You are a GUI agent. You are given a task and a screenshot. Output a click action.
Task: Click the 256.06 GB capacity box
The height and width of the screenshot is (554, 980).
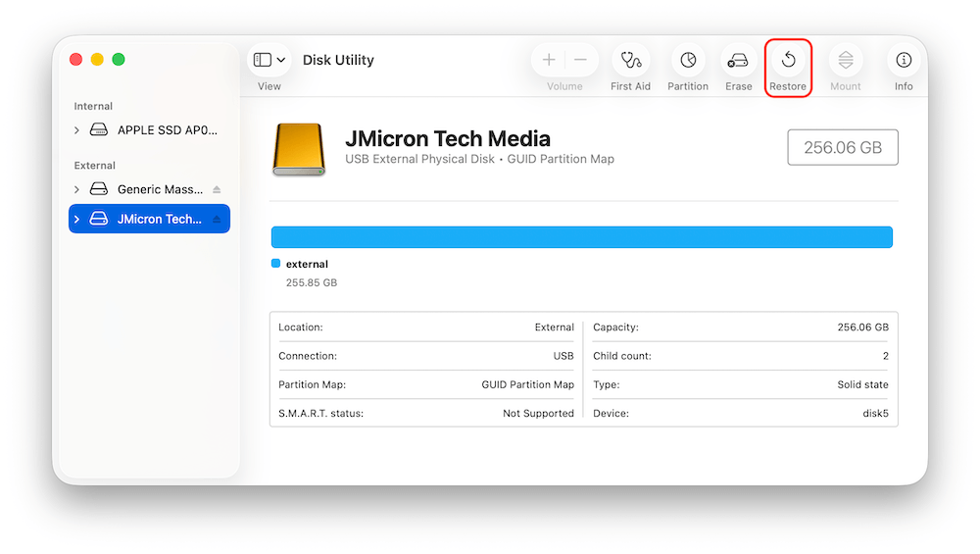[843, 148]
